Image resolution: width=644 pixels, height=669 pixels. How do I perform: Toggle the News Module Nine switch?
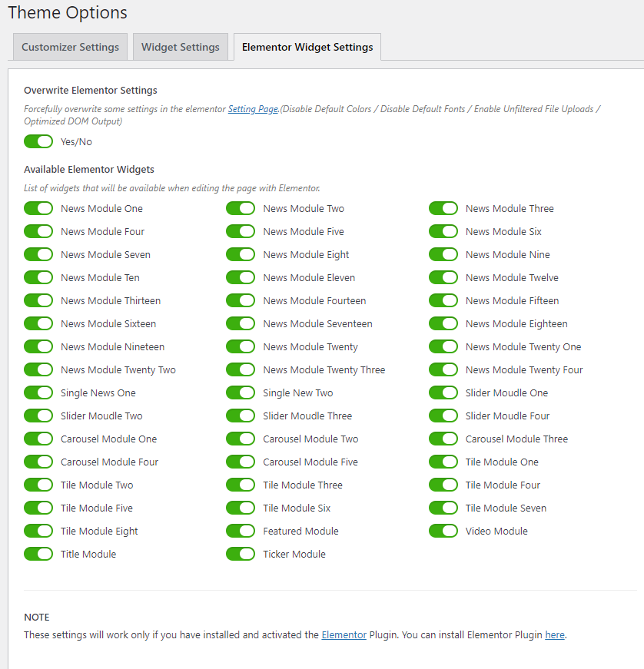(x=443, y=254)
